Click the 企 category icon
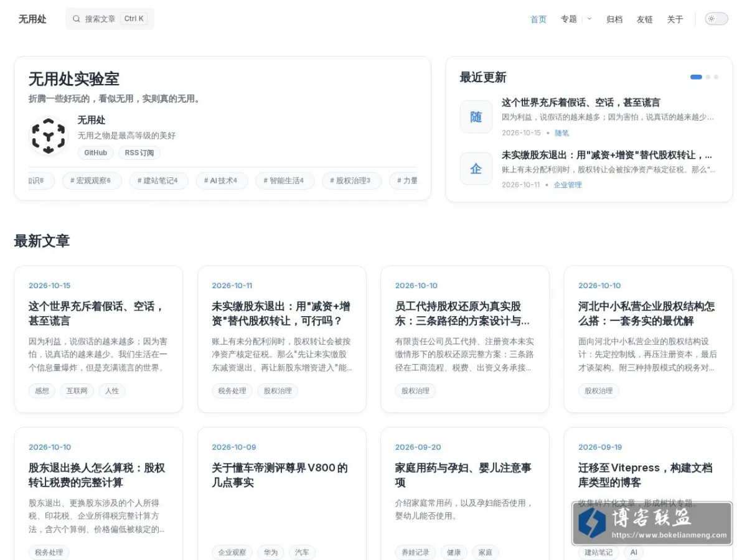The image size is (747, 560). point(476,169)
